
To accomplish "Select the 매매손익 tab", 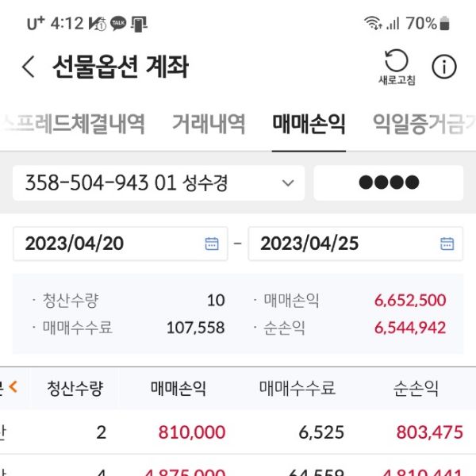I will pos(309,123).
